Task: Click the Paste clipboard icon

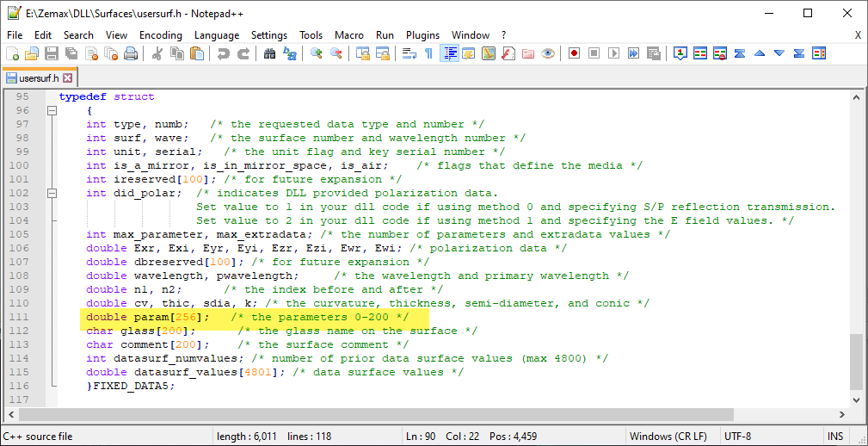Action: click(x=197, y=53)
